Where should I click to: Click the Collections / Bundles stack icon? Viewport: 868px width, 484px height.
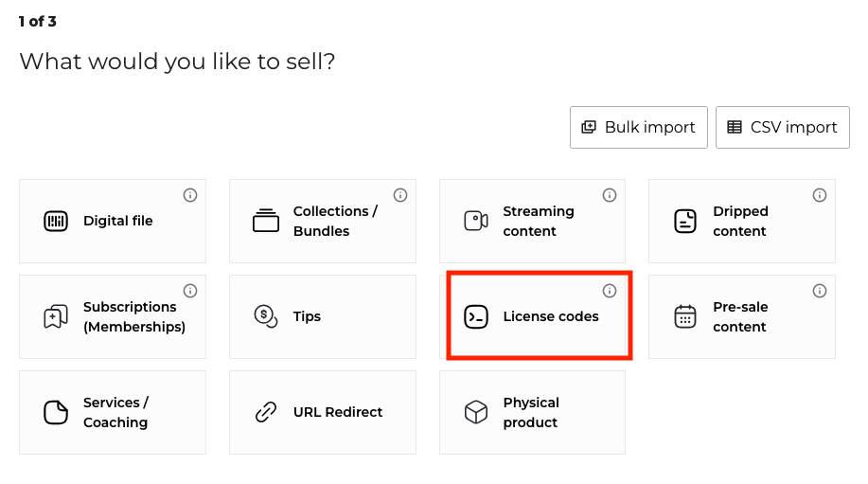pos(266,221)
